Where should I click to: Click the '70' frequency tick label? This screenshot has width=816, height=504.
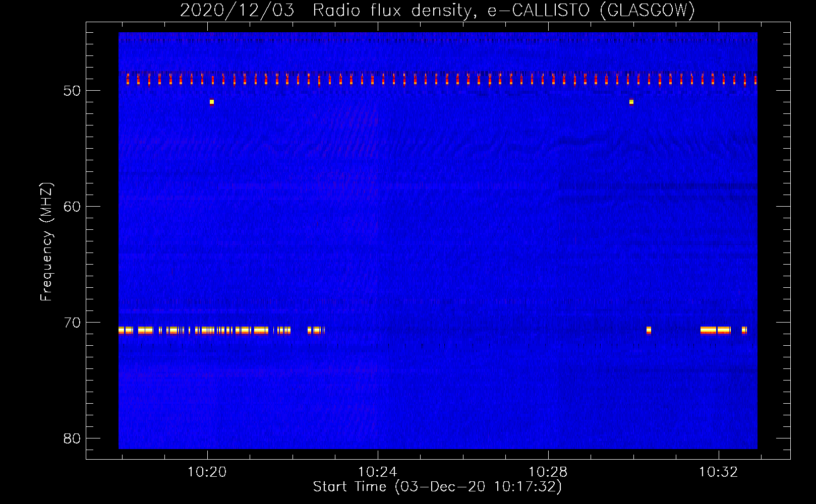pyautogui.click(x=73, y=323)
